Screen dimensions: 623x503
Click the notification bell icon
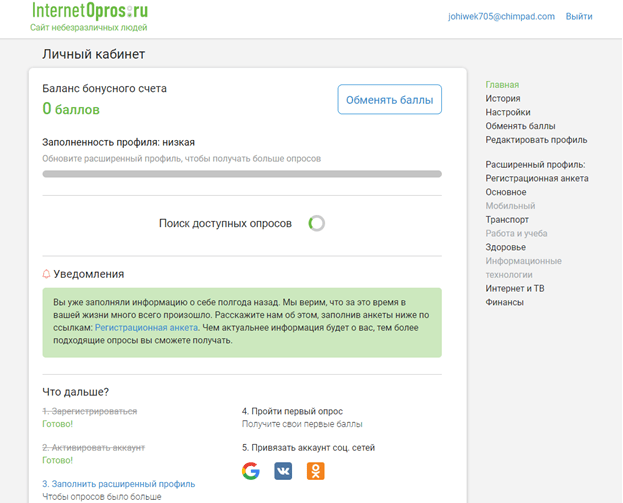(46, 274)
